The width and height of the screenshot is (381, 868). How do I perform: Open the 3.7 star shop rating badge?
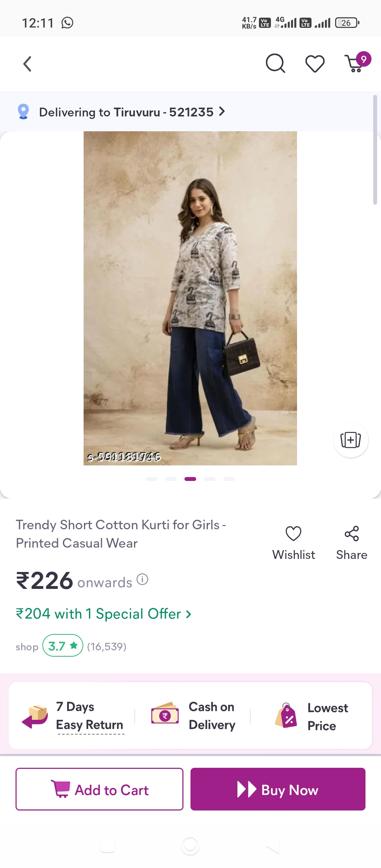pyautogui.click(x=63, y=646)
